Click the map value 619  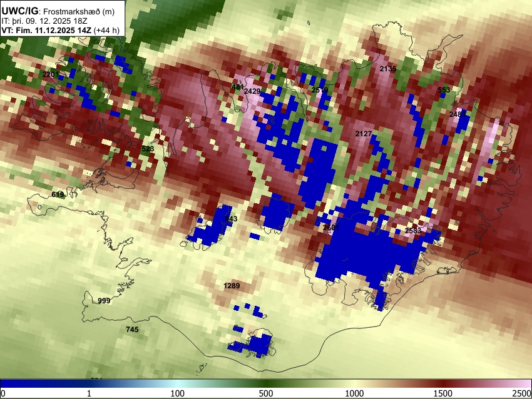point(58,194)
